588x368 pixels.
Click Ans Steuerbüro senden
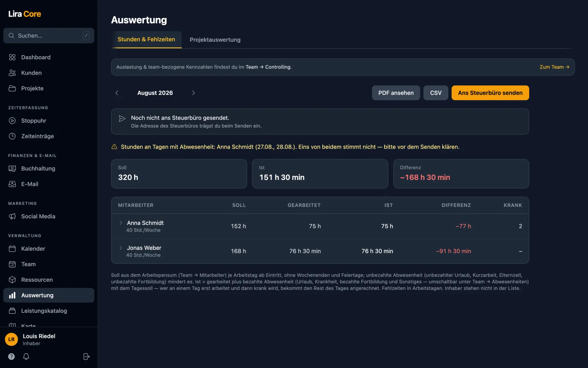(x=490, y=93)
